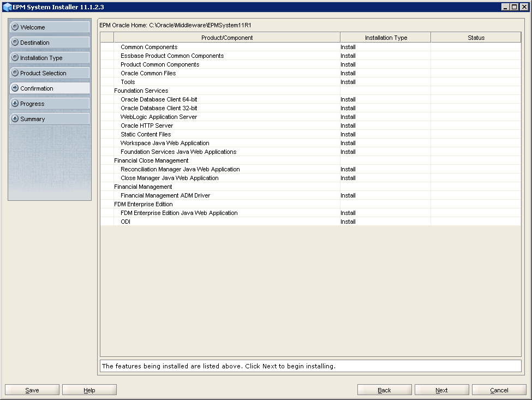Open Help for the installer
This screenshot has height=400, width=532.
click(x=89, y=390)
